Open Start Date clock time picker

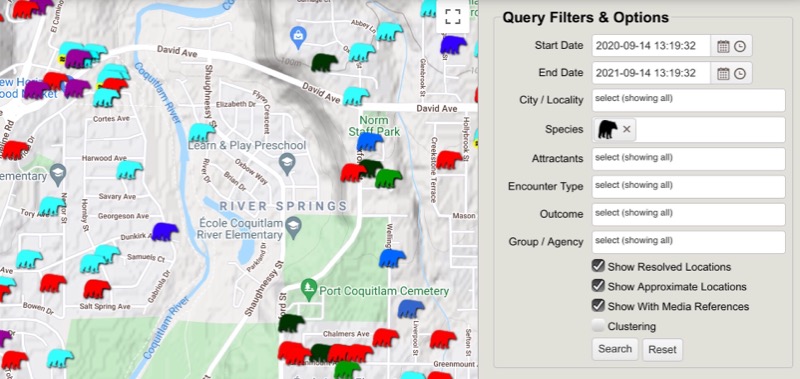click(x=740, y=46)
